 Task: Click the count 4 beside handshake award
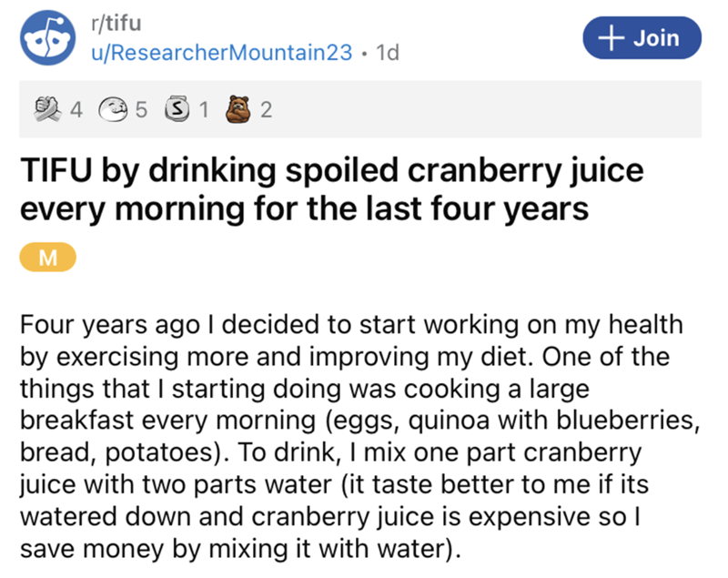76,111
